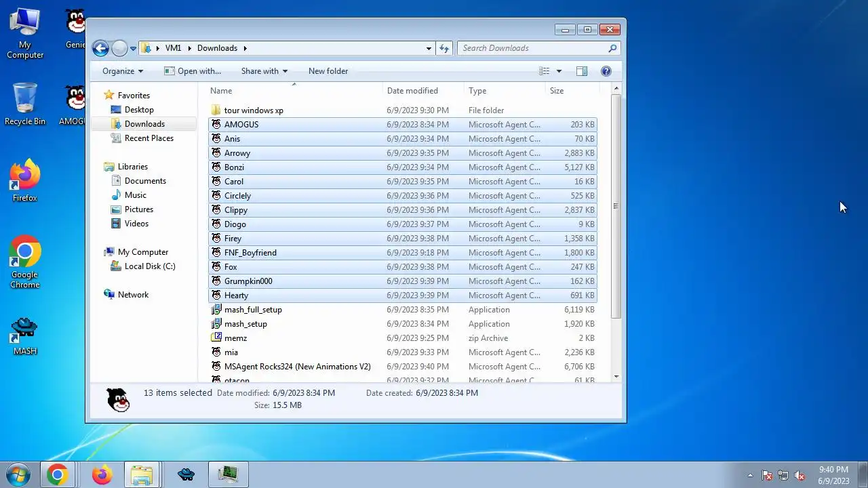Click the Refresh button beside address bar
This screenshot has height=488, width=868.
444,48
